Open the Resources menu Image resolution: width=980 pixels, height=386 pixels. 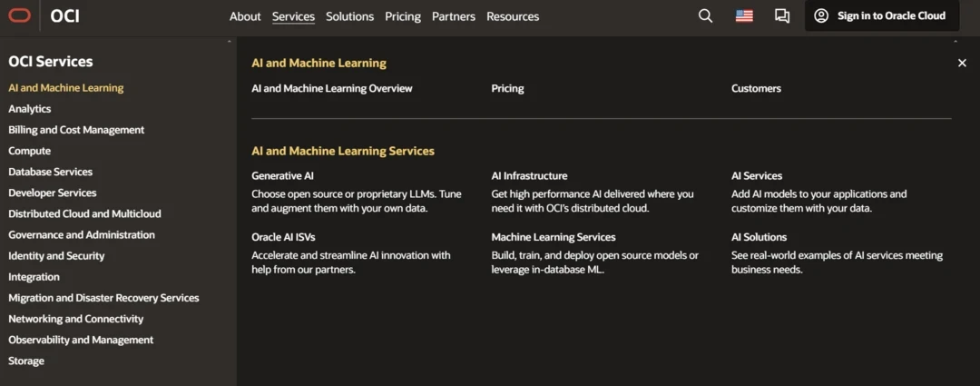(513, 16)
